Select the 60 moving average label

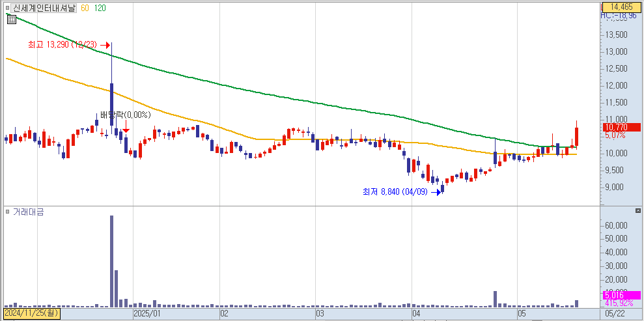(85, 8)
